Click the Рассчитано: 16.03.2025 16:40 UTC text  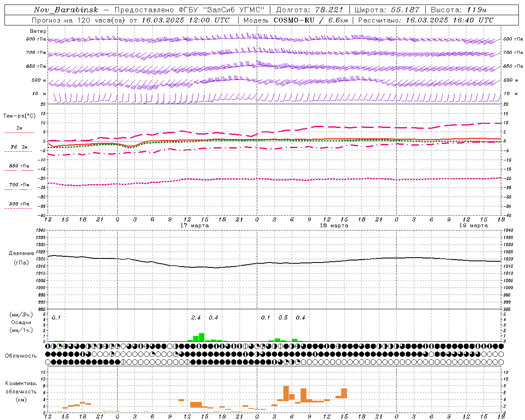[x=426, y=20]
